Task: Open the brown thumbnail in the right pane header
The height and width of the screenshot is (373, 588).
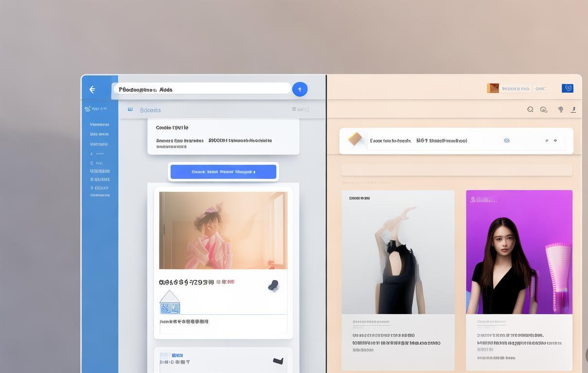Action: (x=493, y=88)
